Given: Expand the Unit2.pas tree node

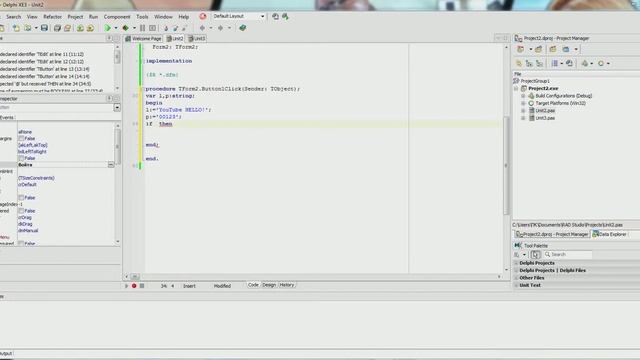Looking at the screenshot, I should point(523,111).
